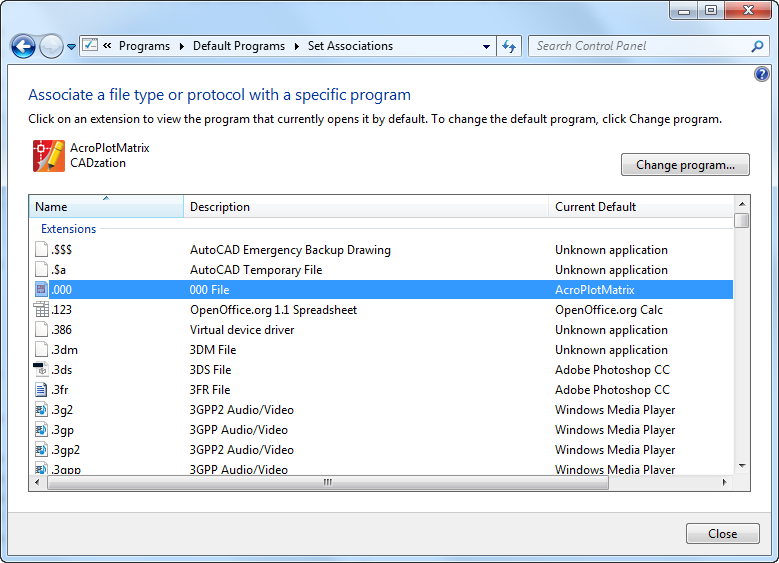This screenshot has height=563, width=779.
Task: Refresh the Set Associations page
Action: (x=509, y=46)
